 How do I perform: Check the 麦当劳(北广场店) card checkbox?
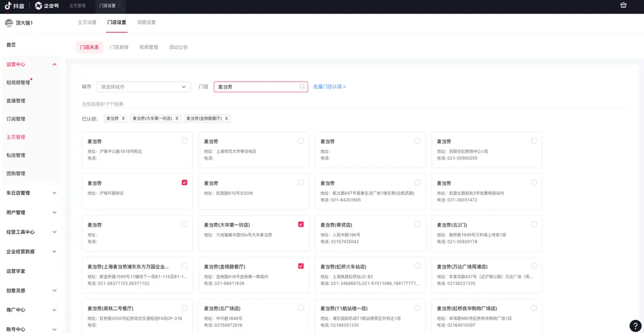pyautogui.click(x=301, y=308)
